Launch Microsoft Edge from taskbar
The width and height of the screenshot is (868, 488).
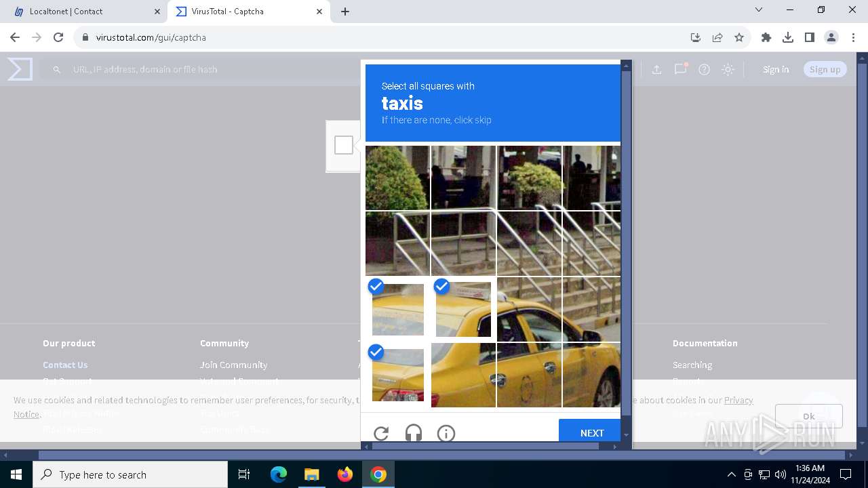279,474
